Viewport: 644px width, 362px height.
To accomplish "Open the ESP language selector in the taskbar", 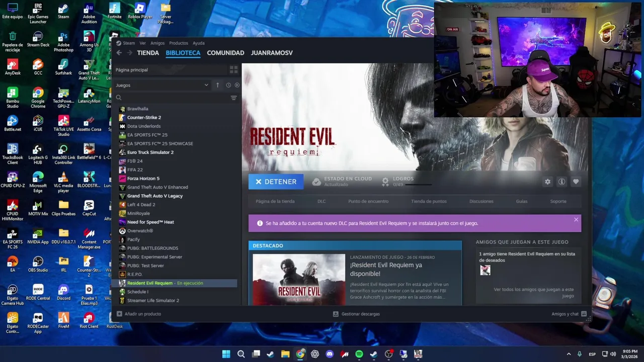I will tap(592, 354).
